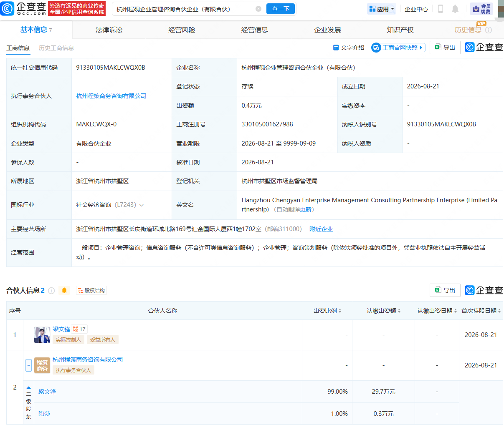Collapse row 2 with the minus toggle
504x425 pixels.
(x=28, y=365)
